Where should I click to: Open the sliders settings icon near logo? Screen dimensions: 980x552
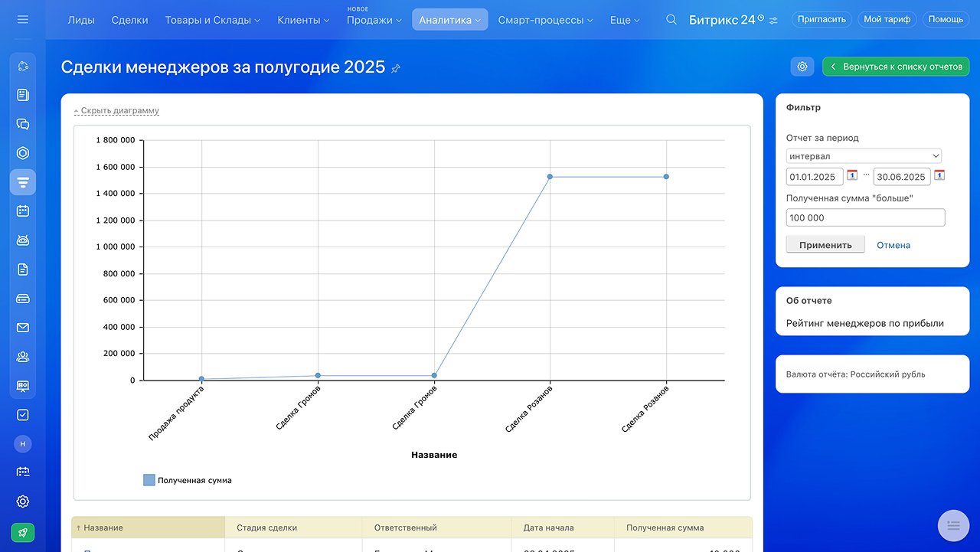[773, 20]
